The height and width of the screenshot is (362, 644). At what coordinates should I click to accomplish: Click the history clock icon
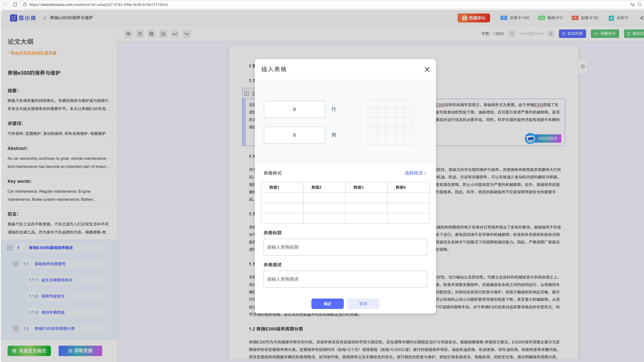(x=583, y=67)
